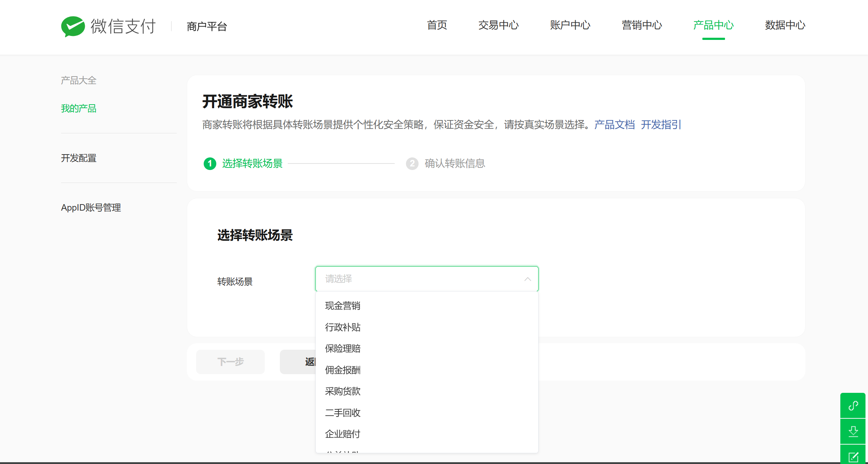Open the 交易中心 navigation tab

tap(498, 25)
